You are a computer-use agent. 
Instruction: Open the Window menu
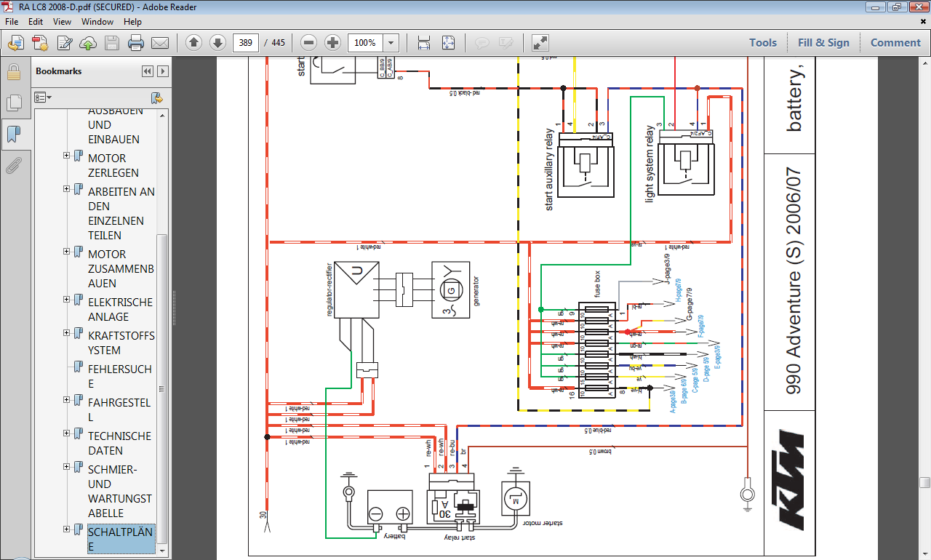pos(97,22)
